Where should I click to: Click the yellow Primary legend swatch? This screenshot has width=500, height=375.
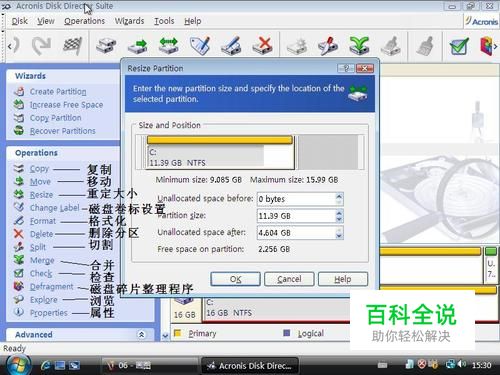(x=178, y=333)
